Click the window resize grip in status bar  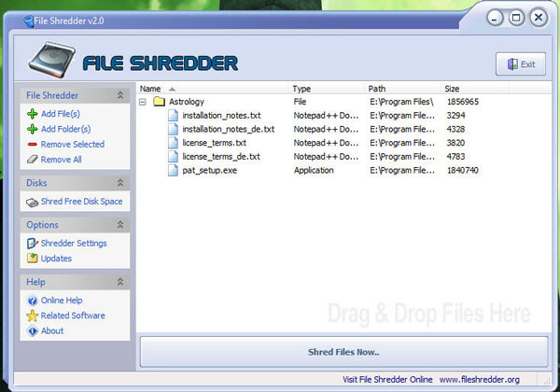pyautogui.click(x=546, y=381)
